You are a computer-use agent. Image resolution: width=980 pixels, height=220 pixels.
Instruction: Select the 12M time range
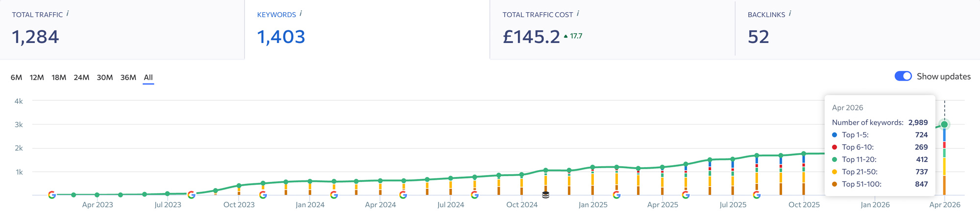point(37,77)
